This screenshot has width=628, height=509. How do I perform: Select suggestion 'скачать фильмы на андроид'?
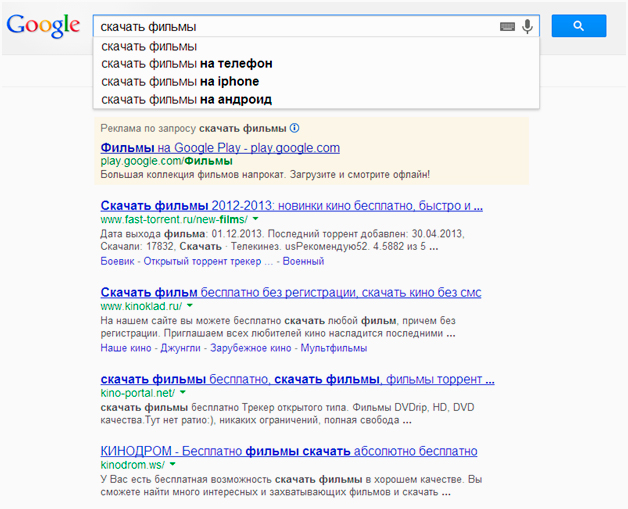(x=316, y=99)
